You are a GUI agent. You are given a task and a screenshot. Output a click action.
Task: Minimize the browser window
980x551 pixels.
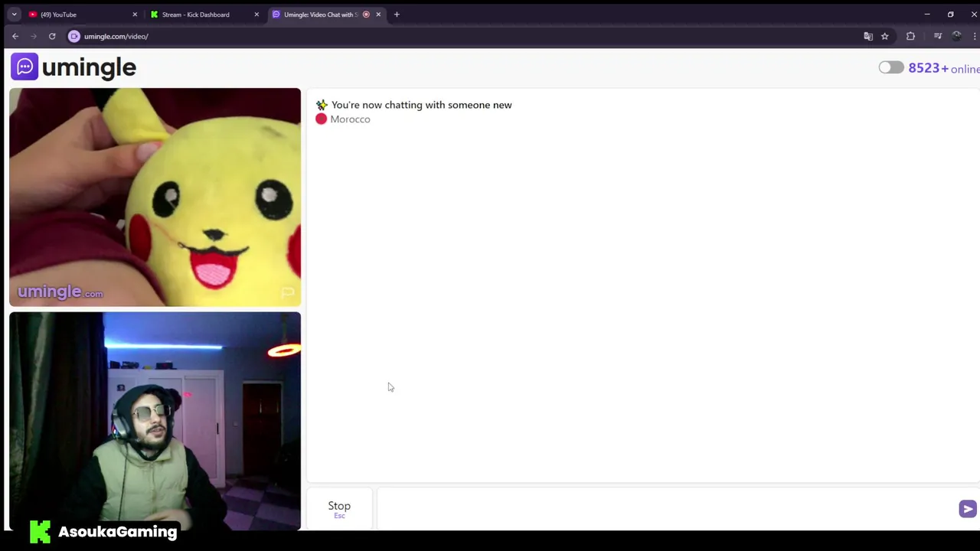(x=927, y=15)
